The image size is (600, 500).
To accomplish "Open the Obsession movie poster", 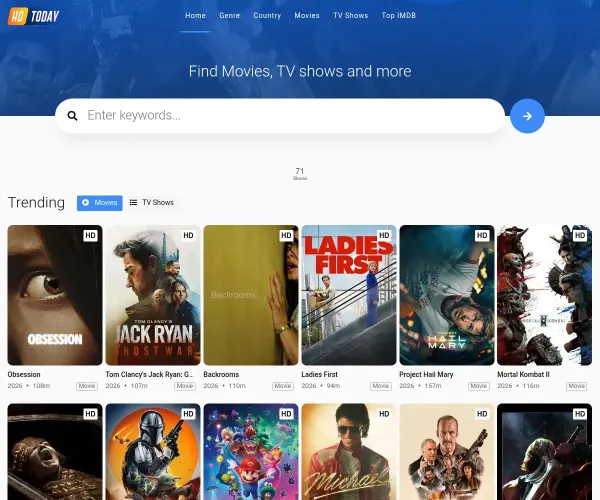I will point(55,295).
